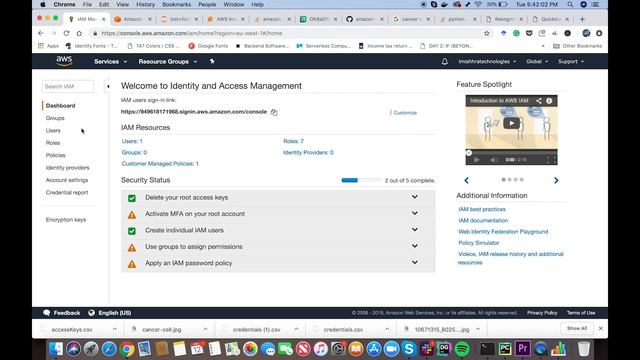Reload the page with refresh icon

[x=66, y=33]
